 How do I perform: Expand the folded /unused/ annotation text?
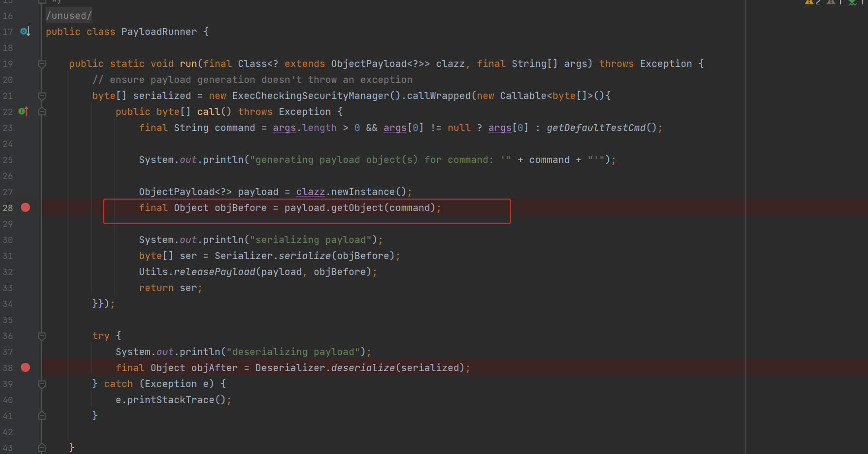69,16
